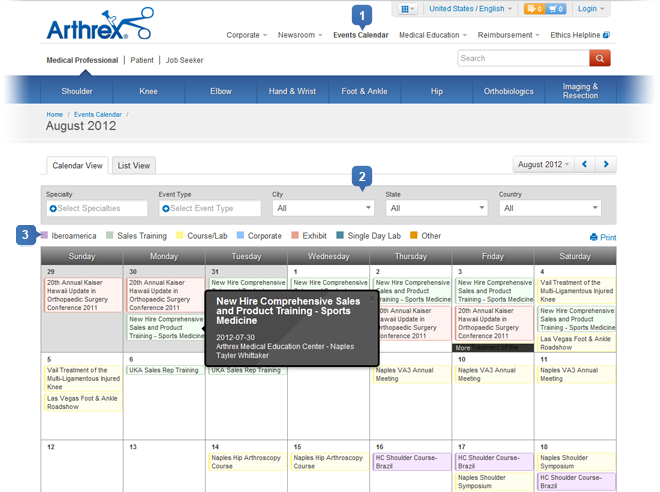Click the Print link text
This screenshot has width=660, height=492.
608,237
